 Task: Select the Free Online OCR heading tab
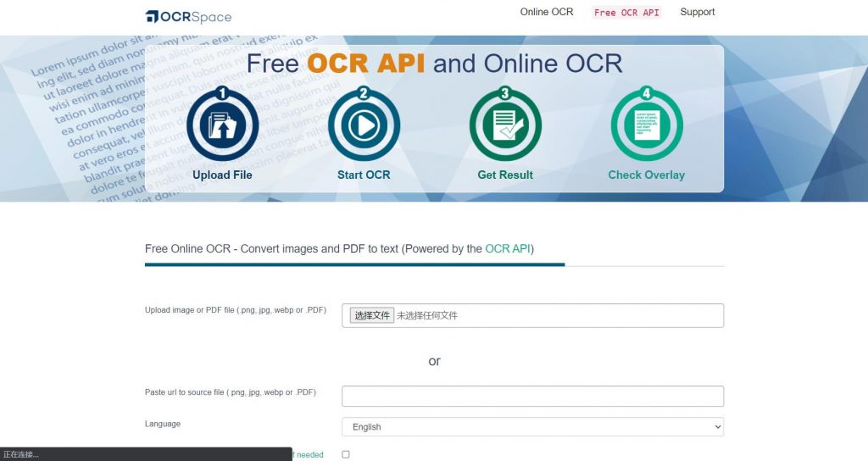pos(339,249)
